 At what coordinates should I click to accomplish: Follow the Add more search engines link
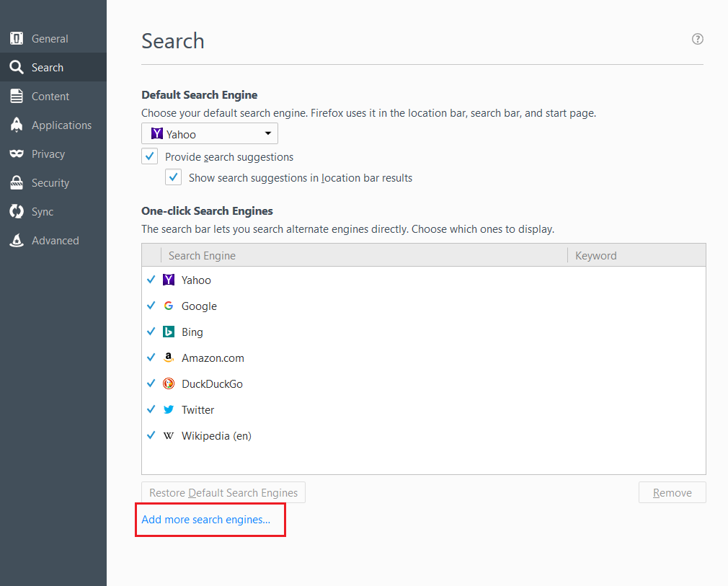(205, 520)
